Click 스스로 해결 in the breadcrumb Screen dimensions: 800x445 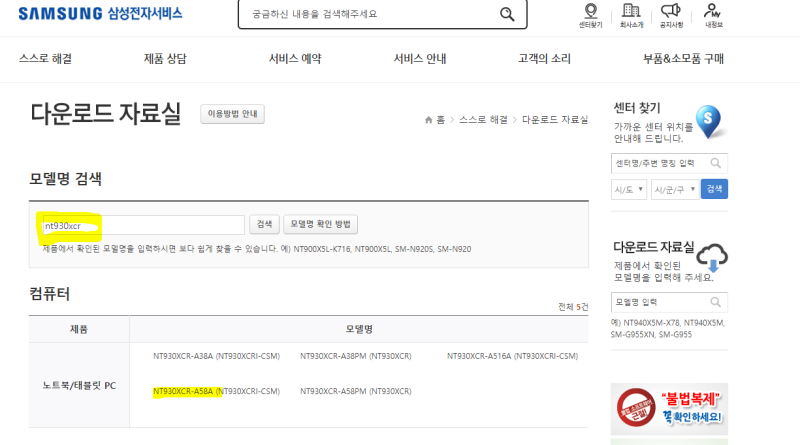coord(483,120)
